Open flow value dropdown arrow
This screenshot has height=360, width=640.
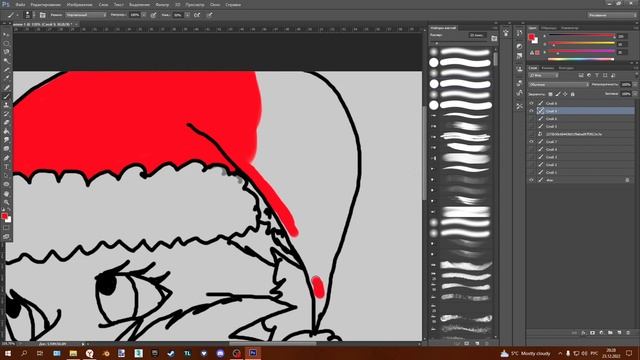(x=187, y=15)
